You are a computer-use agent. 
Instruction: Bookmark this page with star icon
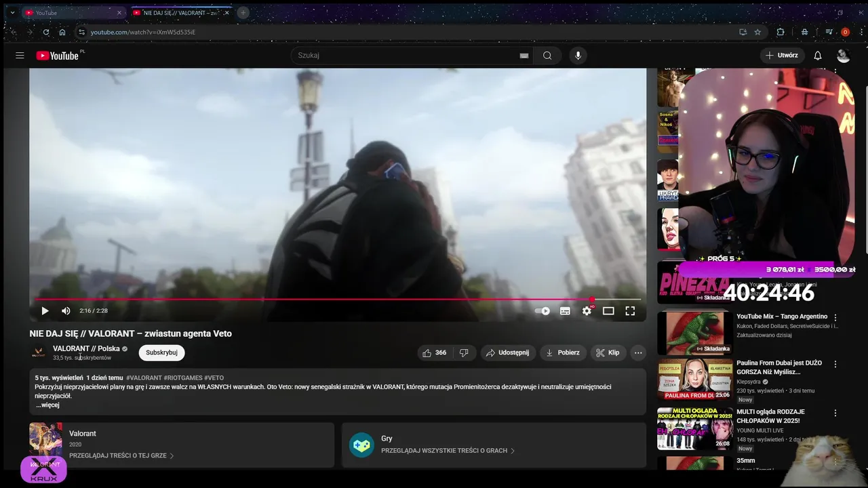tap(757, 32)
